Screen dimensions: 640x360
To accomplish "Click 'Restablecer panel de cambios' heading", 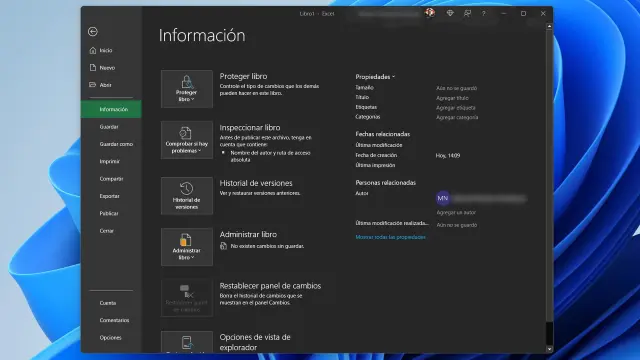I will point(270,286).
